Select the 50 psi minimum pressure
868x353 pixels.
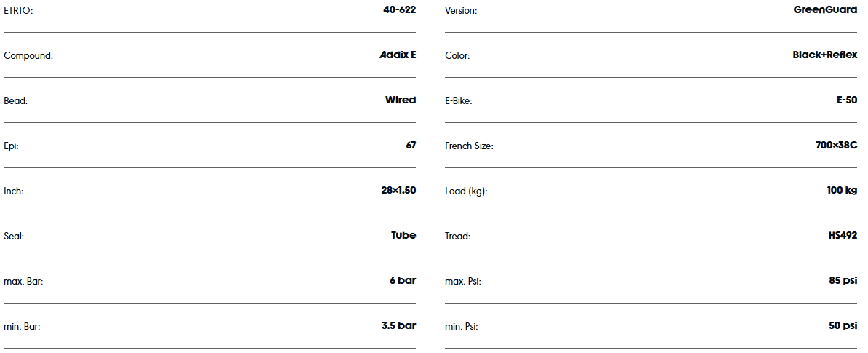[843, 326]
